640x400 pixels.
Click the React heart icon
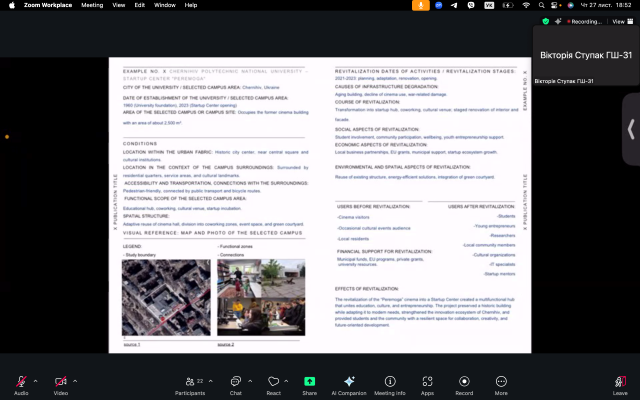pyautogui.click(x=273, y=382)
